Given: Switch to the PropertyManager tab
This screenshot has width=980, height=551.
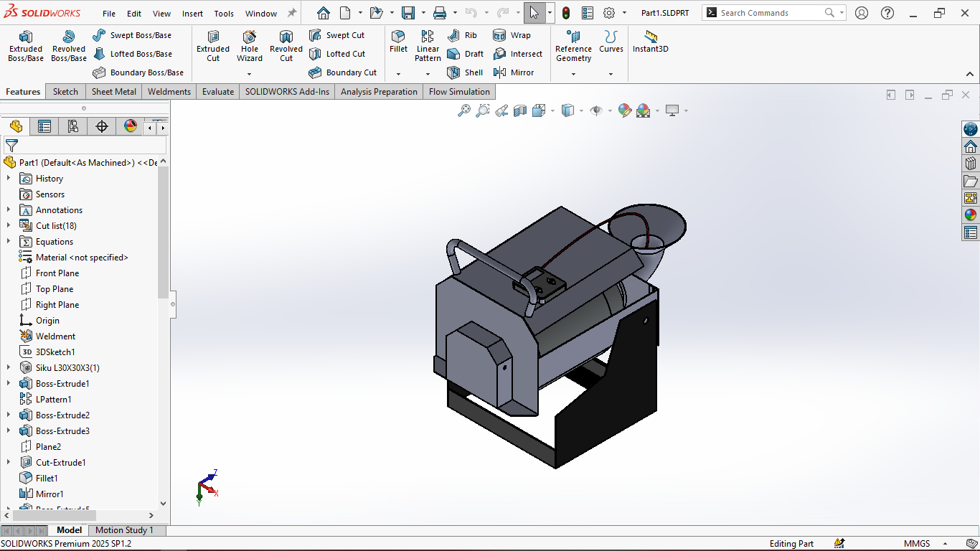Looking at the screenshot, I should pyautogui.click(x=44, y=126).
